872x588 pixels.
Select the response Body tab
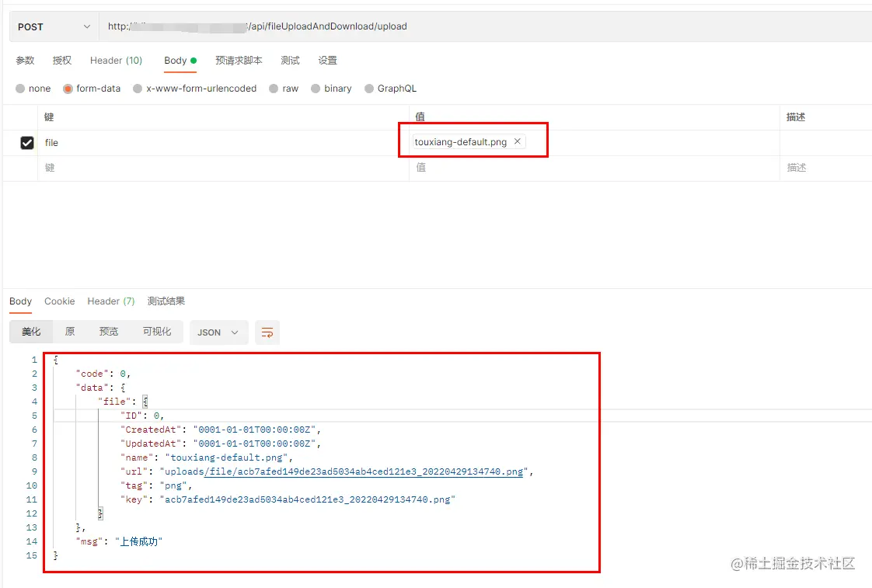(x=20, y=301)
